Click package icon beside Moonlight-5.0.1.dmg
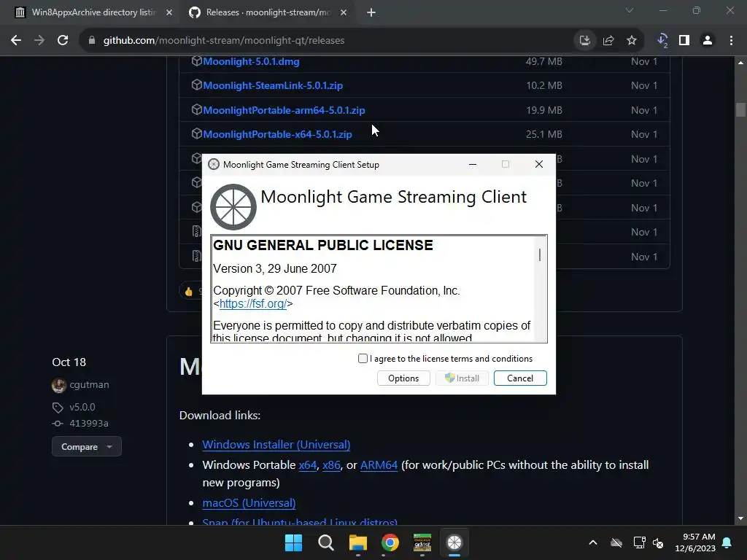747x560 pixels. 196,61
